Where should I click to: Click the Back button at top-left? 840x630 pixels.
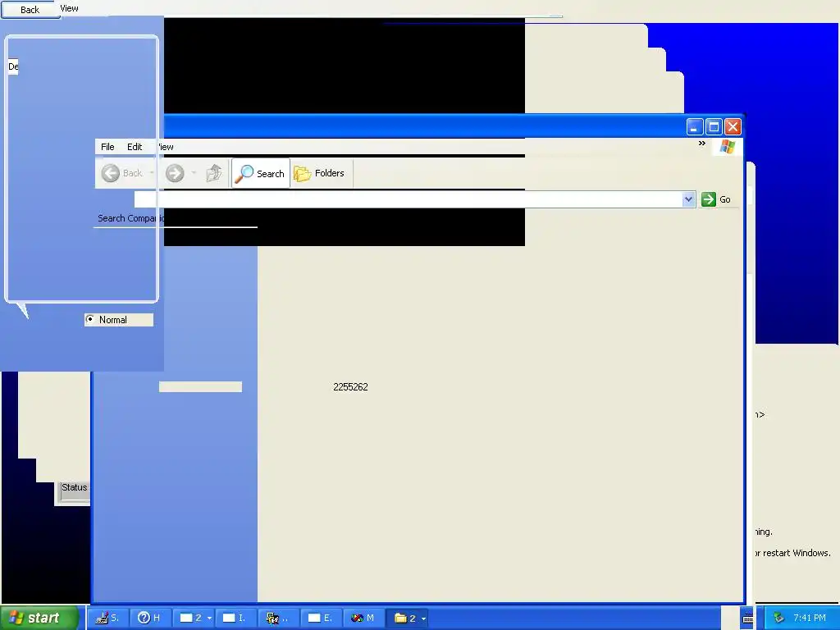(x=30, y=9)
